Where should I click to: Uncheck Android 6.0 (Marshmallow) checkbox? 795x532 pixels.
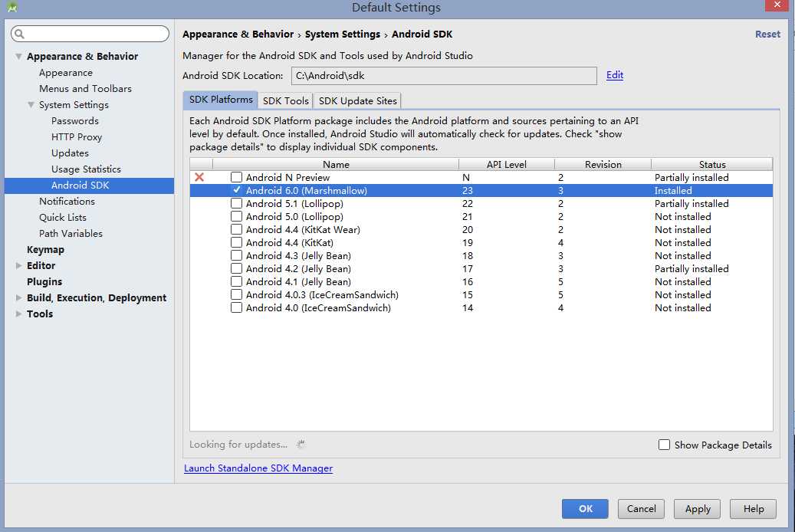[236, 190]
